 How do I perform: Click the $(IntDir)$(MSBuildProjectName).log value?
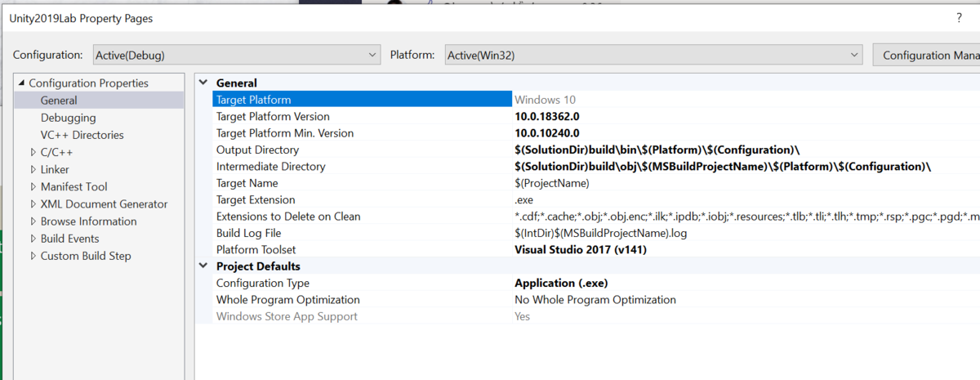pos(600,233)
